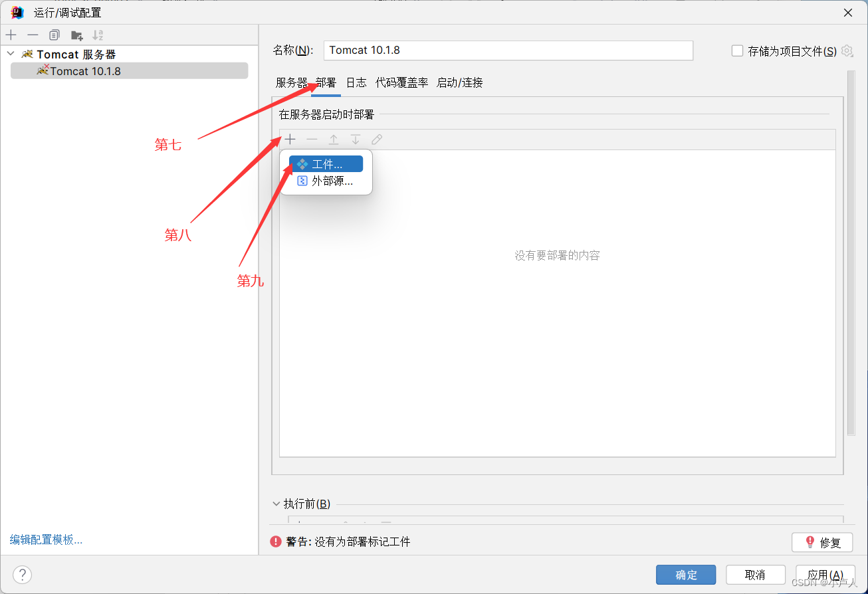Click the 警告: 没有为部署标记工件 message
This screenshot has height=594, width=868.
[x=348, y=542]
